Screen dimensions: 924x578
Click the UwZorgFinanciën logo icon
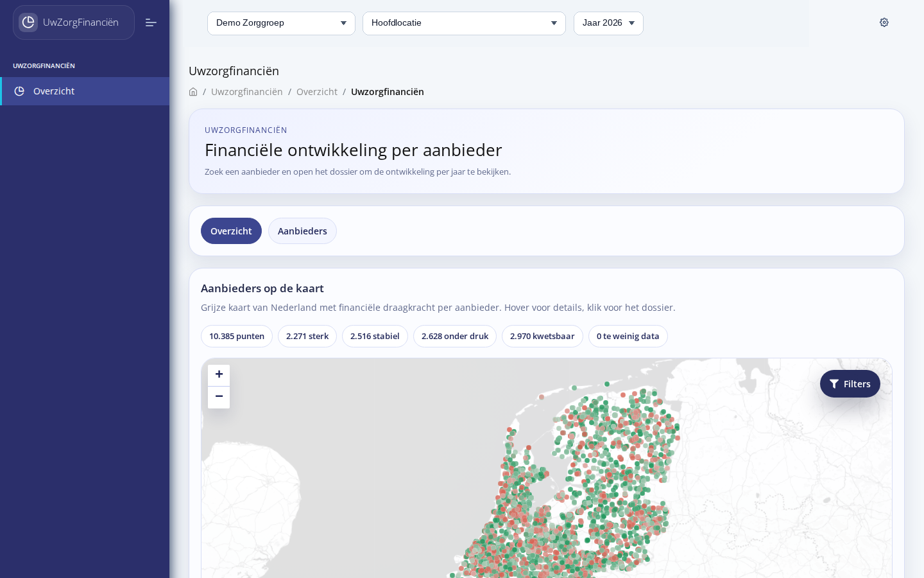28,22
